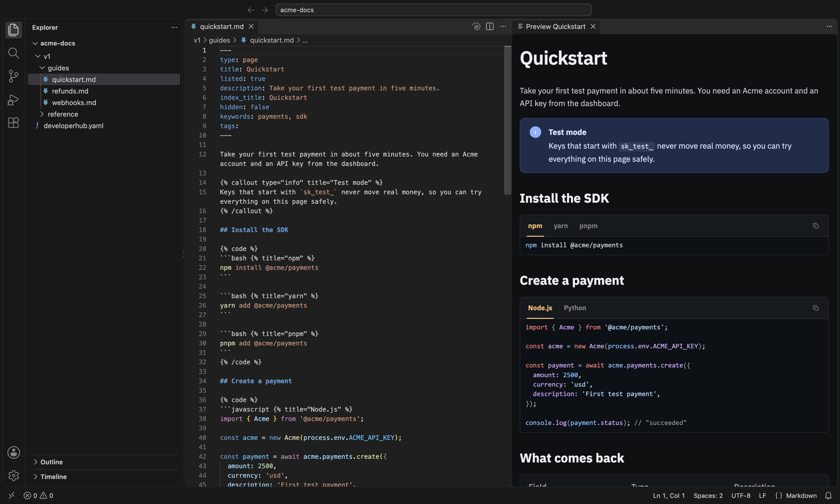Open the Search view icon
The height and width of the screenshot is (504, 840).
13,53
